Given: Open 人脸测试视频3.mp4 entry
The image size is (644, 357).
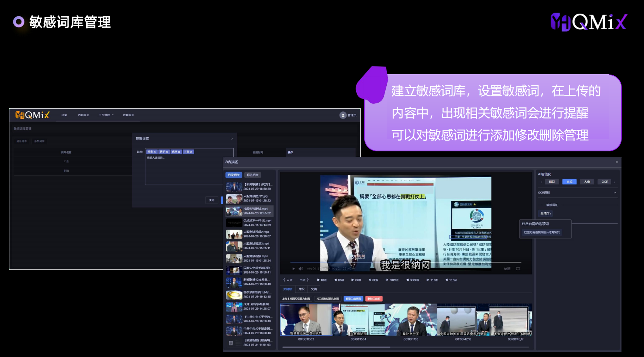Looking at the screenshot, I should click(249, 246).
